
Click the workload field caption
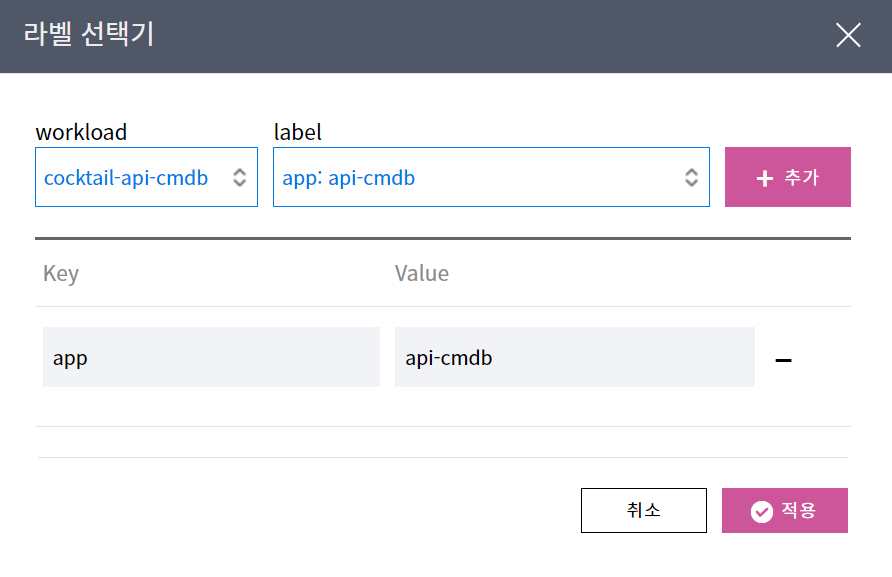pyautogui.click(x=81, y=132)
